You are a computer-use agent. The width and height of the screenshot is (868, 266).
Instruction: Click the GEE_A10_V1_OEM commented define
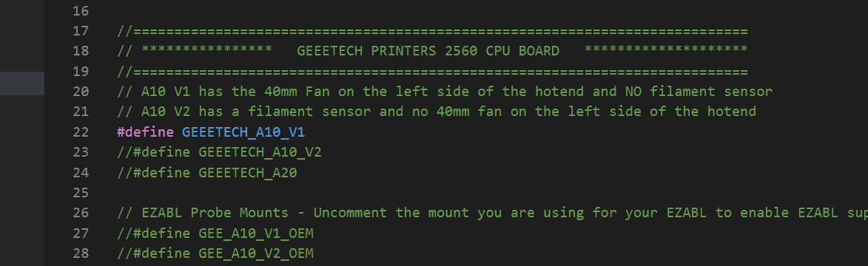(x=215, y=233)
